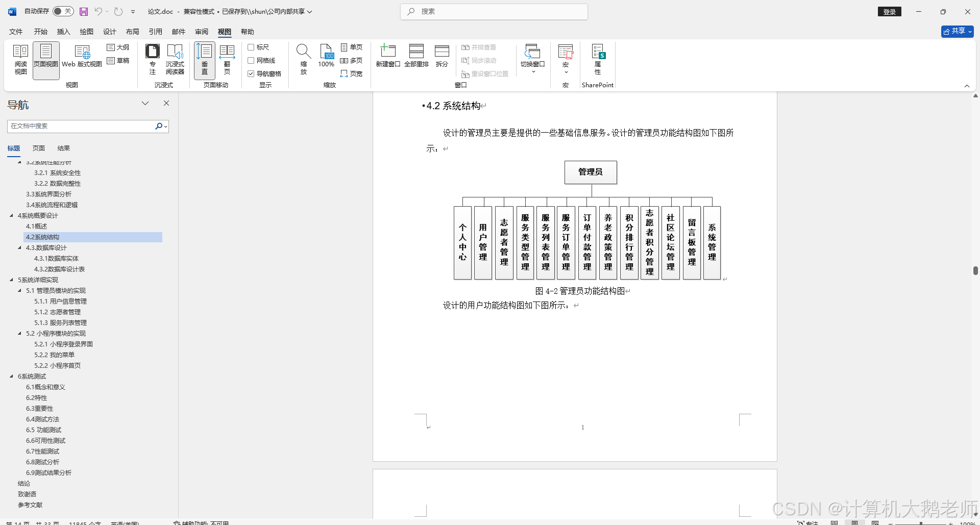Open a New Window (新建窗口)

point(388,56)
